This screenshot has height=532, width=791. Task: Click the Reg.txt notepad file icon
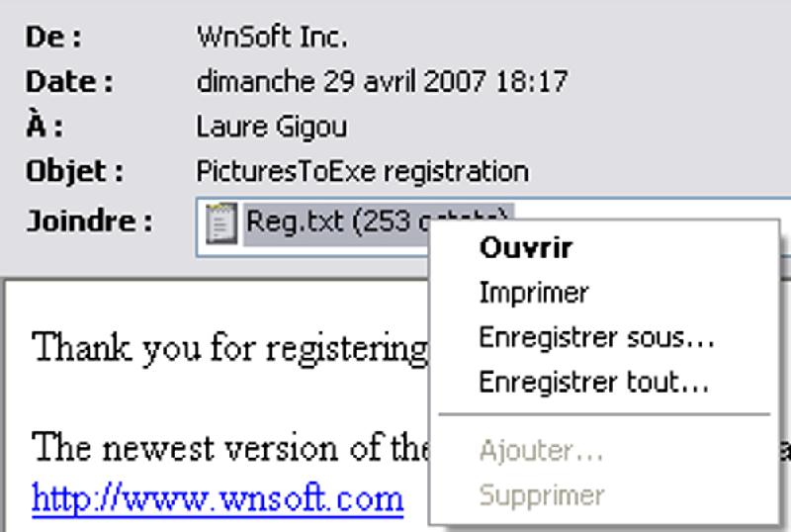(221, 222)
